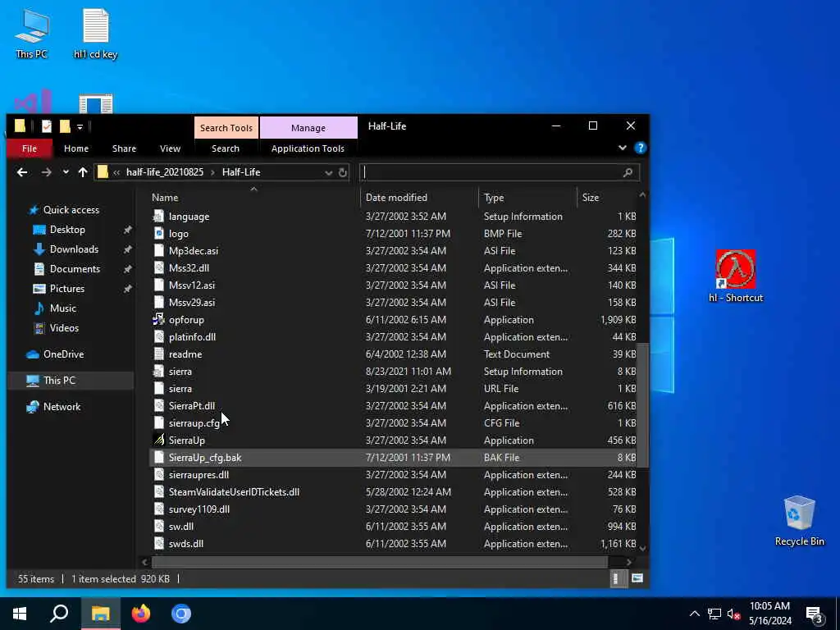Open the Home ribbon tab

coord(76,148)
